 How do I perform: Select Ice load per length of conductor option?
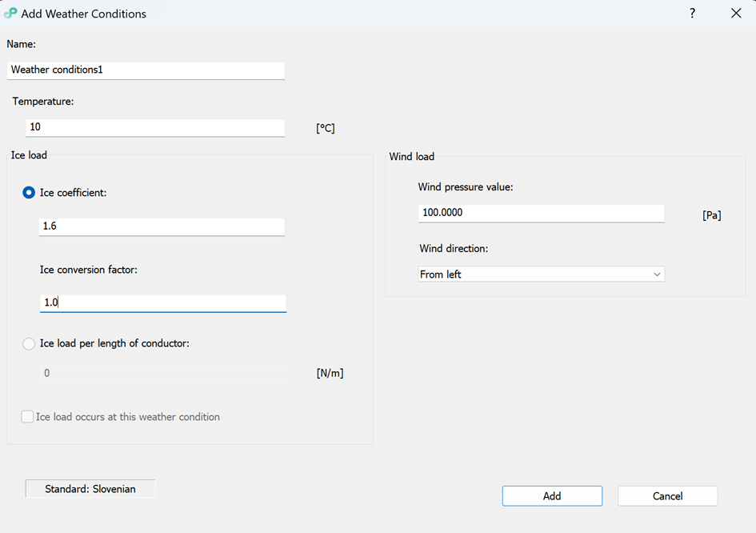coord(29,343)
